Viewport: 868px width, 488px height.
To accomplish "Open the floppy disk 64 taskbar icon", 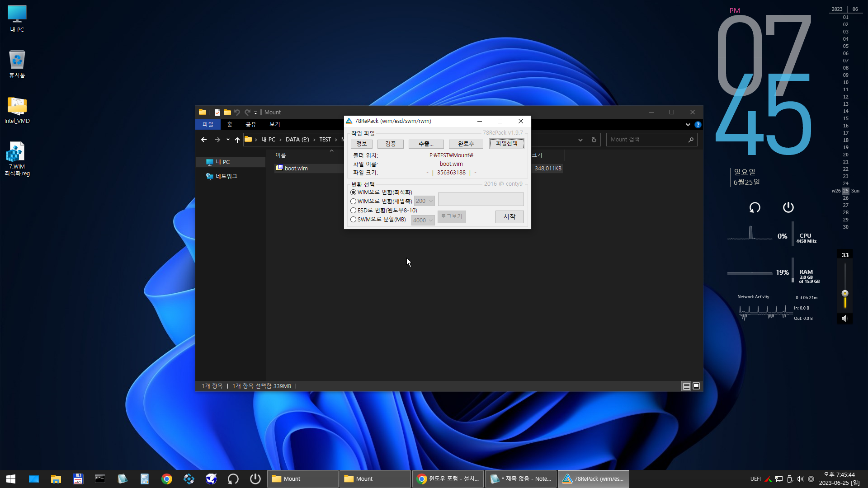I will pyautogui.click(x=78, y=479).
